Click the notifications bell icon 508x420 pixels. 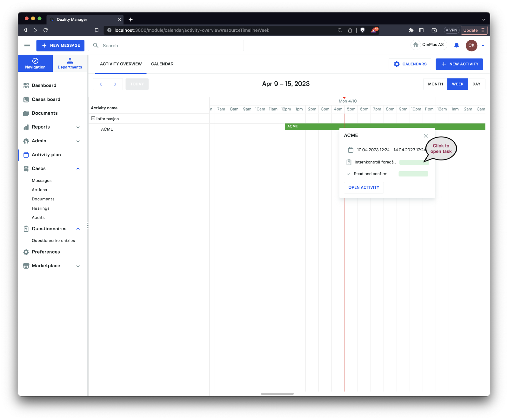click(x=456, y=45)
